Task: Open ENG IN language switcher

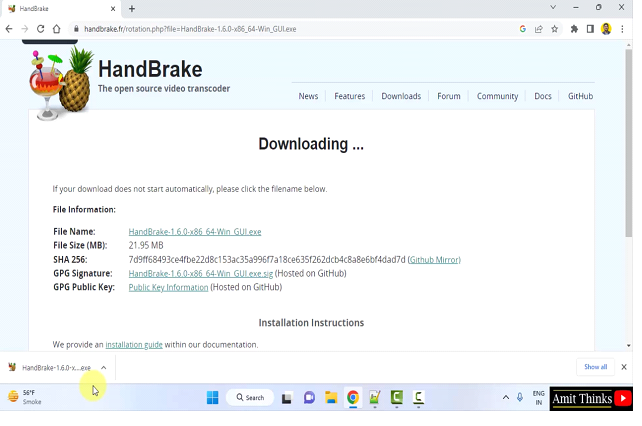Action: (x=539, y=398)
